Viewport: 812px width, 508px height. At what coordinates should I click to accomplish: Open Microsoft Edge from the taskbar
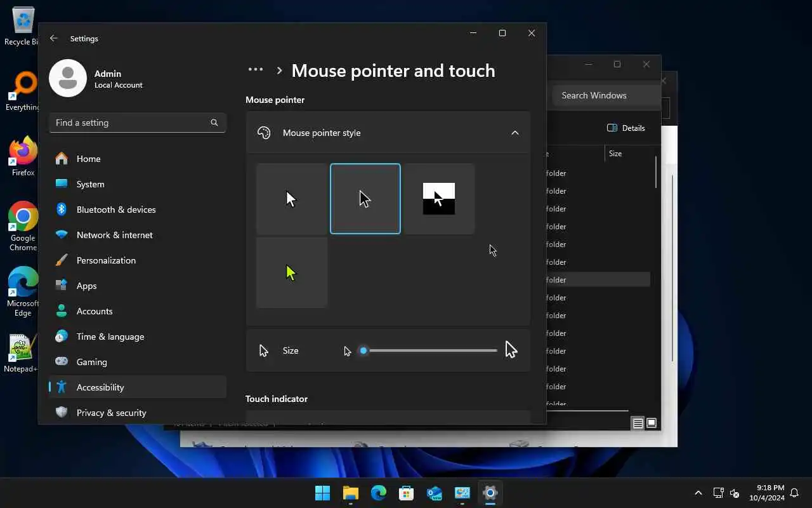(378, 493)
